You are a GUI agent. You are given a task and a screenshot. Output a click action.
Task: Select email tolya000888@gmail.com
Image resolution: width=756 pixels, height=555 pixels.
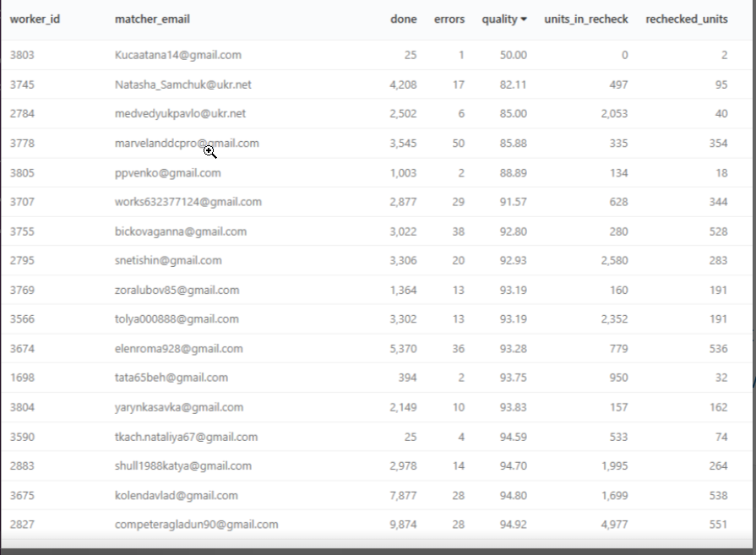[177, 319]
